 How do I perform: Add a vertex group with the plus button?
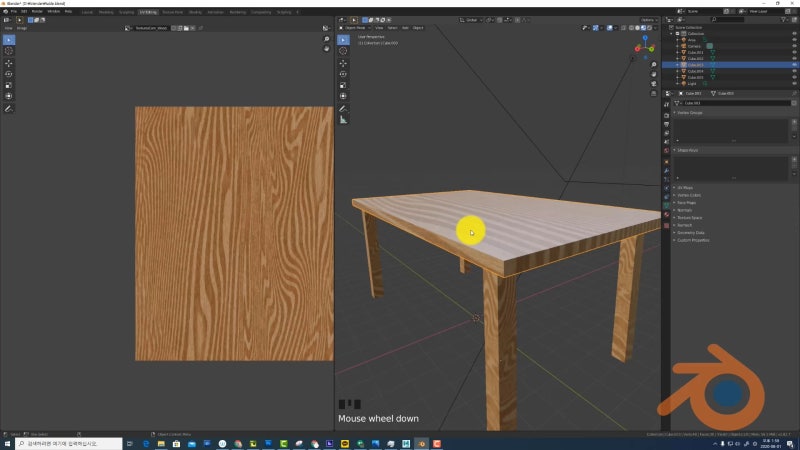(x=794, y=122)
